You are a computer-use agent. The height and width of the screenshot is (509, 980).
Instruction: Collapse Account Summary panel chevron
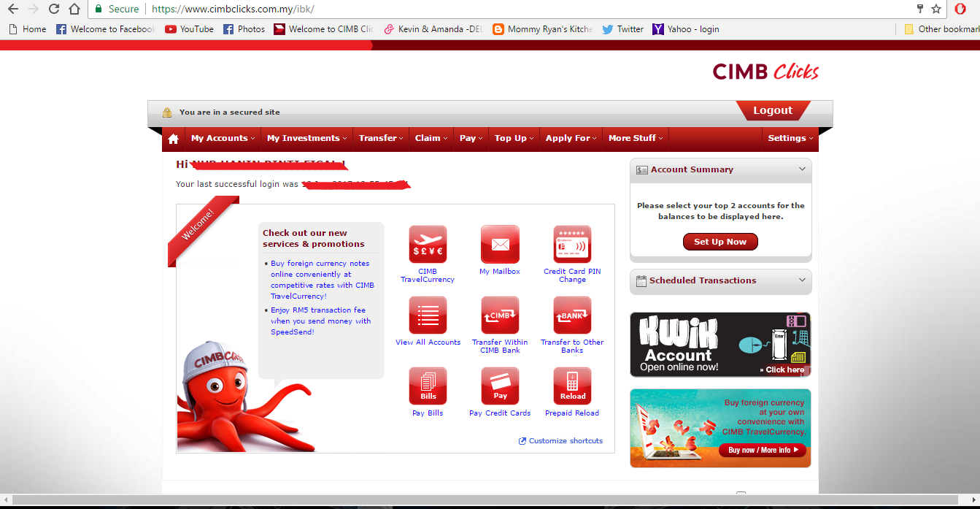(x=802, y=169)
